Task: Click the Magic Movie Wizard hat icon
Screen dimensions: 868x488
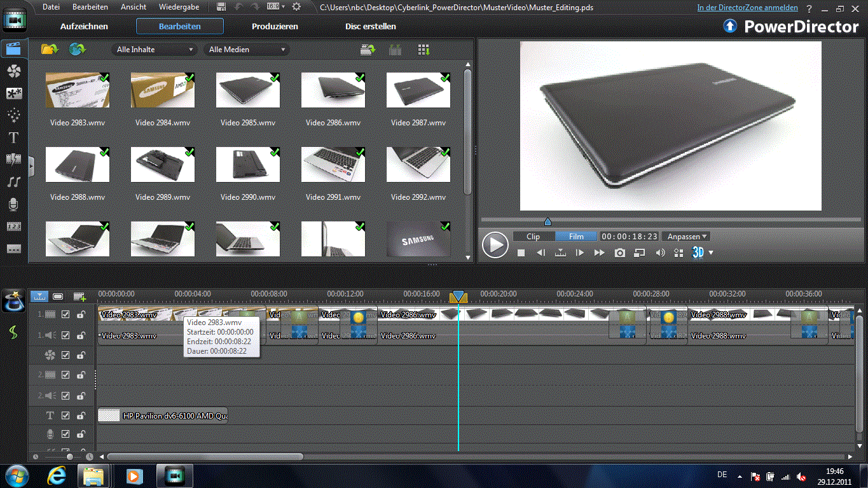Action: click(x=13, y=300)
